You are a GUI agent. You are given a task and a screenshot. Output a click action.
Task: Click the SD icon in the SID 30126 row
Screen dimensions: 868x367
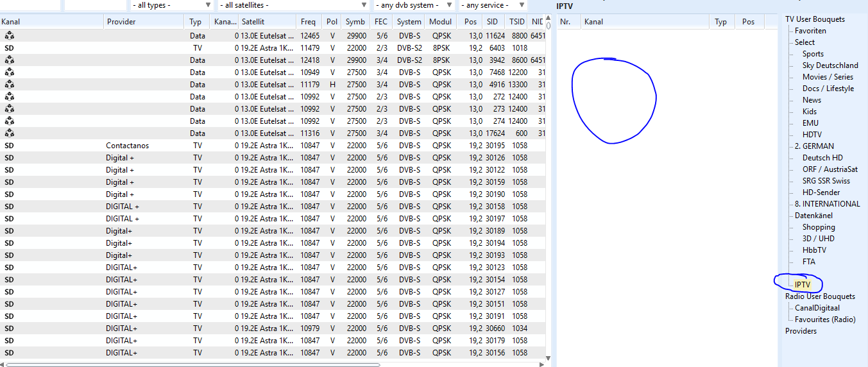pos(9,158)
